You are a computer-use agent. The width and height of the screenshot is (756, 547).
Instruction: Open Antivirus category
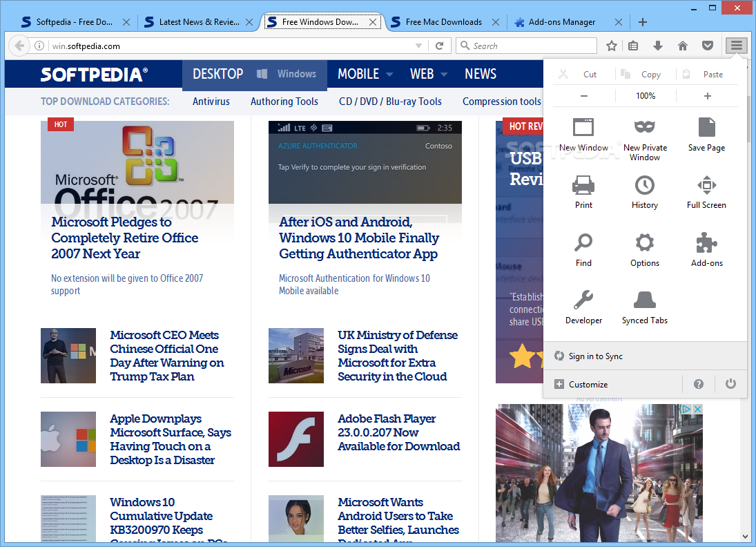[x=211, y=102]
